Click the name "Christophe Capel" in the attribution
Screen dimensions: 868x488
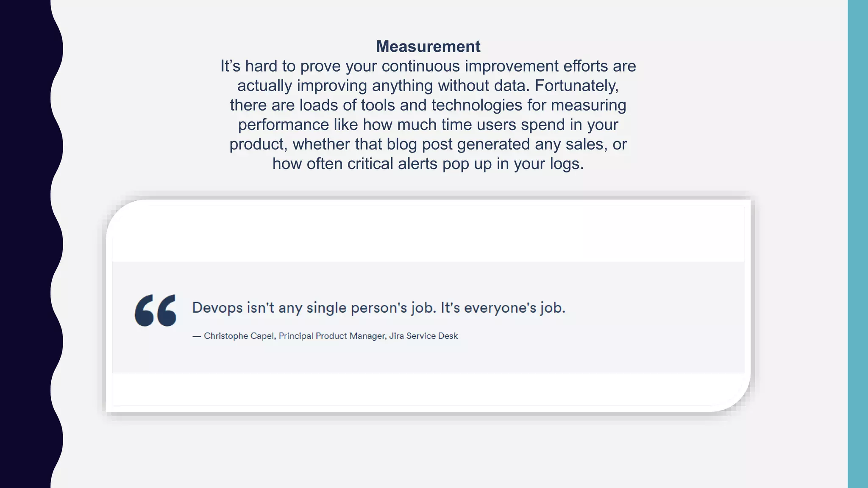click(x=239, y=336)
